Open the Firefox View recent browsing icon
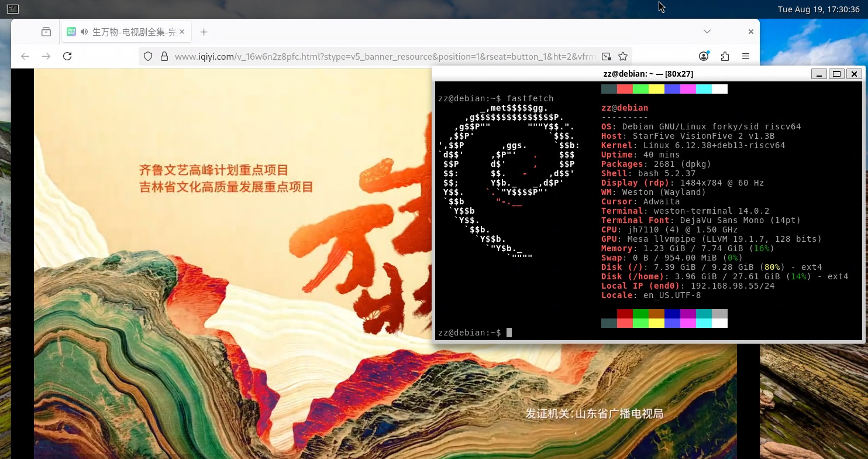Screen dimensions: 868x459 coord(46,32)
